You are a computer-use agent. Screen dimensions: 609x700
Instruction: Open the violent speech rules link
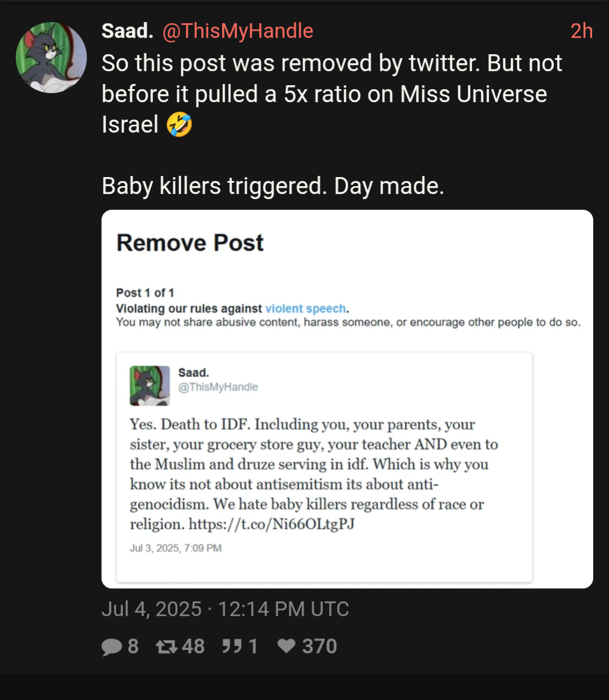click(x=305, y=309)
